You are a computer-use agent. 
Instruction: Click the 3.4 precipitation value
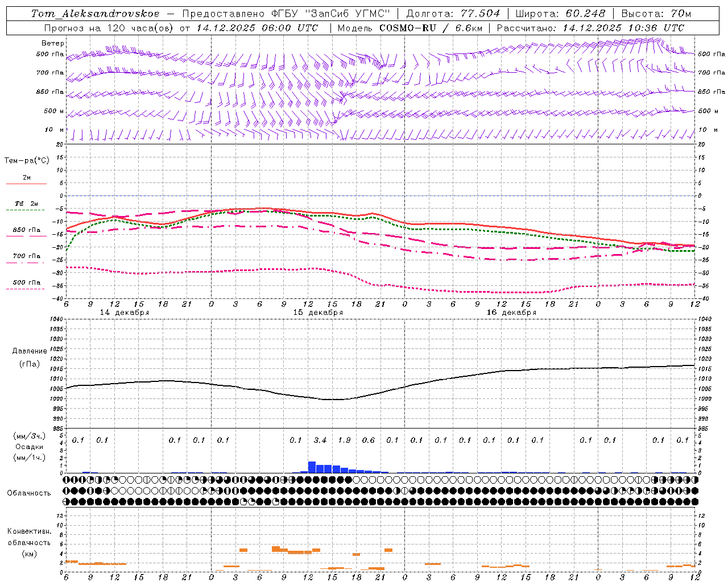(320, 440)
